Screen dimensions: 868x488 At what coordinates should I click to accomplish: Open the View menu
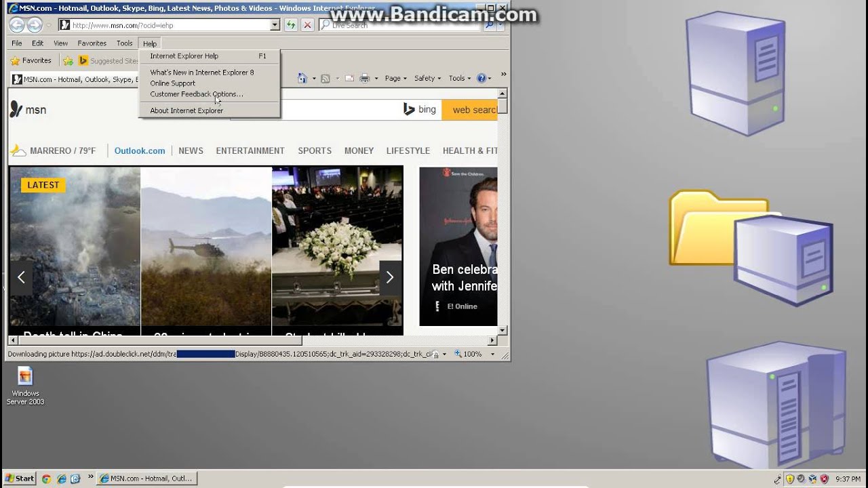60,43
